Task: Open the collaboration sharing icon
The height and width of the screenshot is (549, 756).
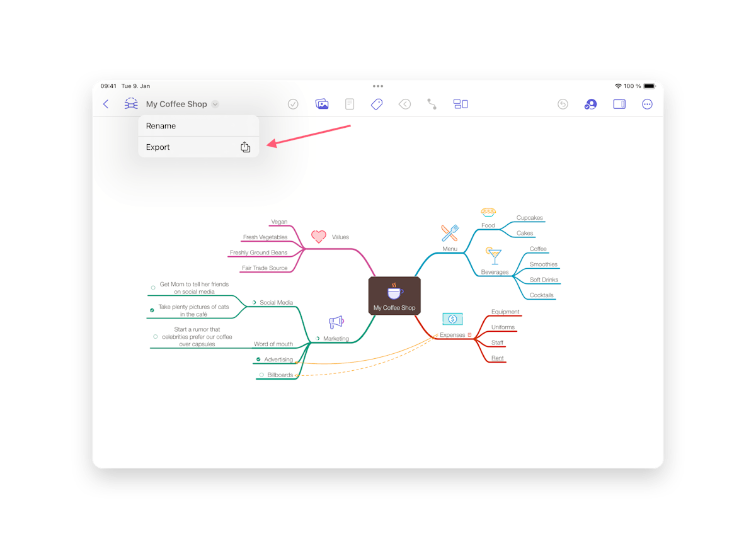Action: pyautogui.click(x=590, y=104)
